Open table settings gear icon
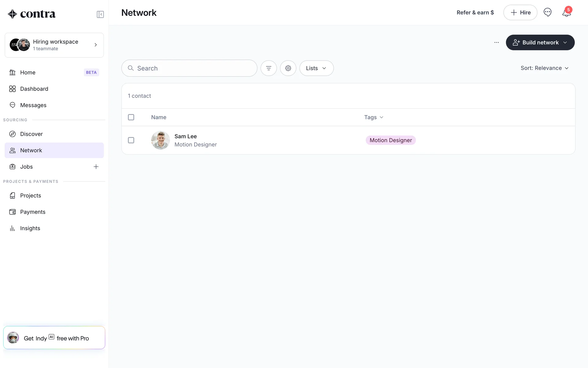 tap(288, 68)
